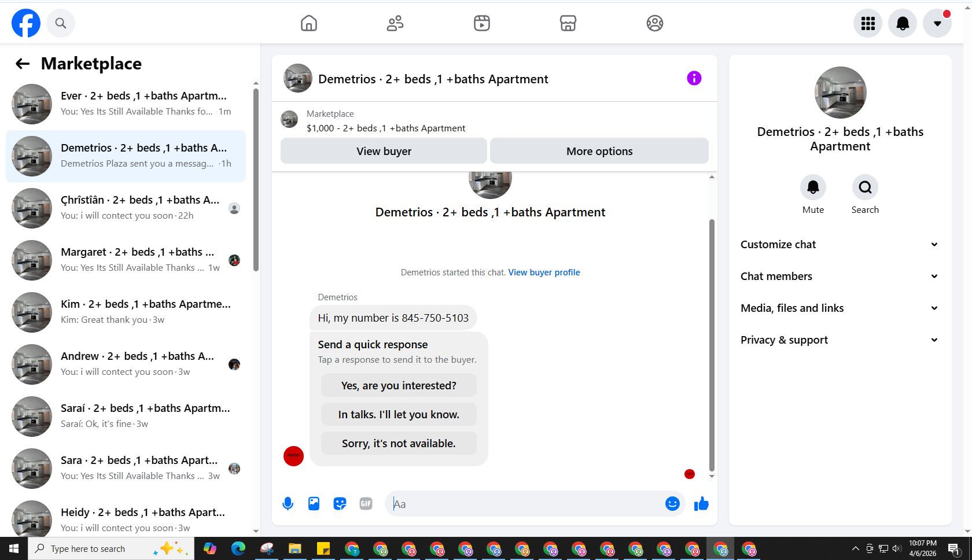Viewport: 972px width, 560px height.
Task: Open the Facebook logo home link
Action: coord(26,23)
